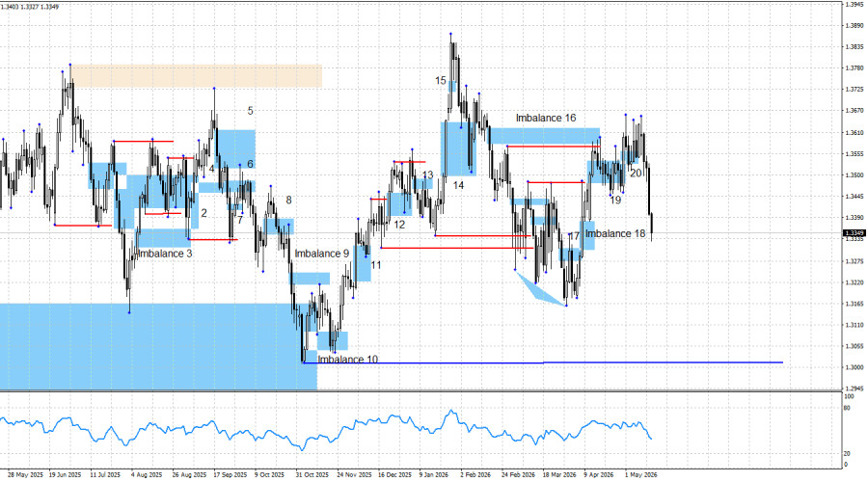Select the number 2 label
Image resolution: width=868 pixels, height=482 pixels.
203,213
